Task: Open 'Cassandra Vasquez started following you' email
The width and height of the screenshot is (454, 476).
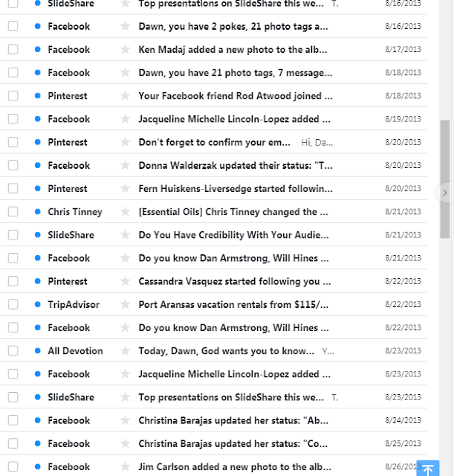Action: [234, 281]
